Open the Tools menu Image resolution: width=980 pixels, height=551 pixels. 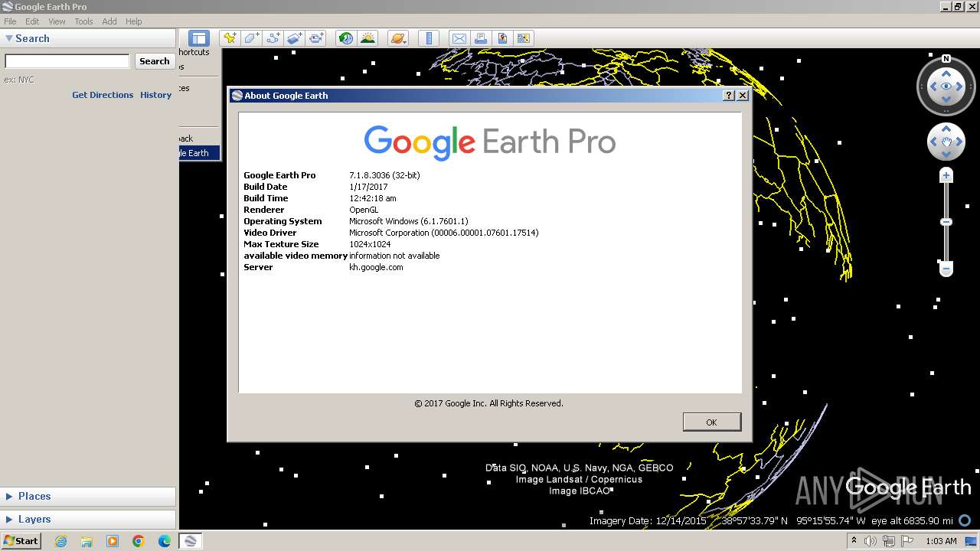point(83,21)
